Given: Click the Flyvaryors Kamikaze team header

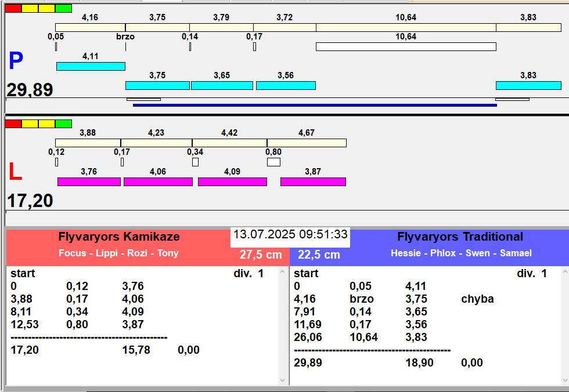Looking at the screenshot, I should click(x=119, y=237).
